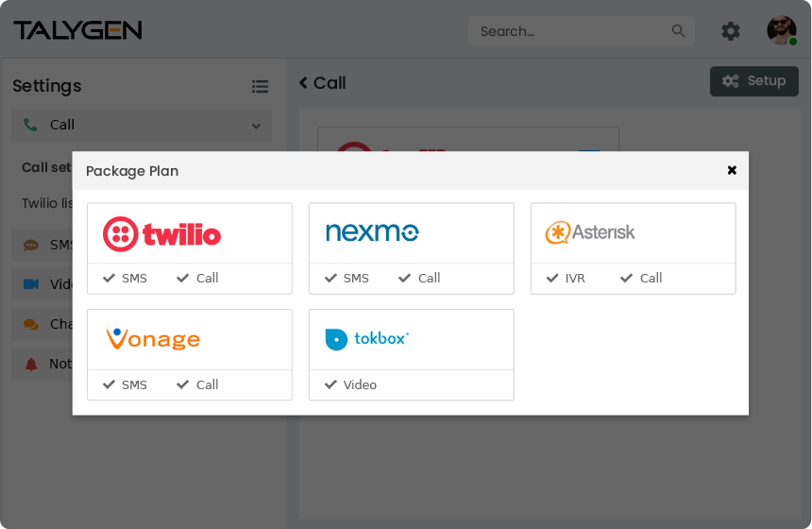Image resolution: width=812 pixels, height=529 pixels.
Task: Click the Notification bell sidebar icon
Action: pyautogui.click(x=31, y=365)
